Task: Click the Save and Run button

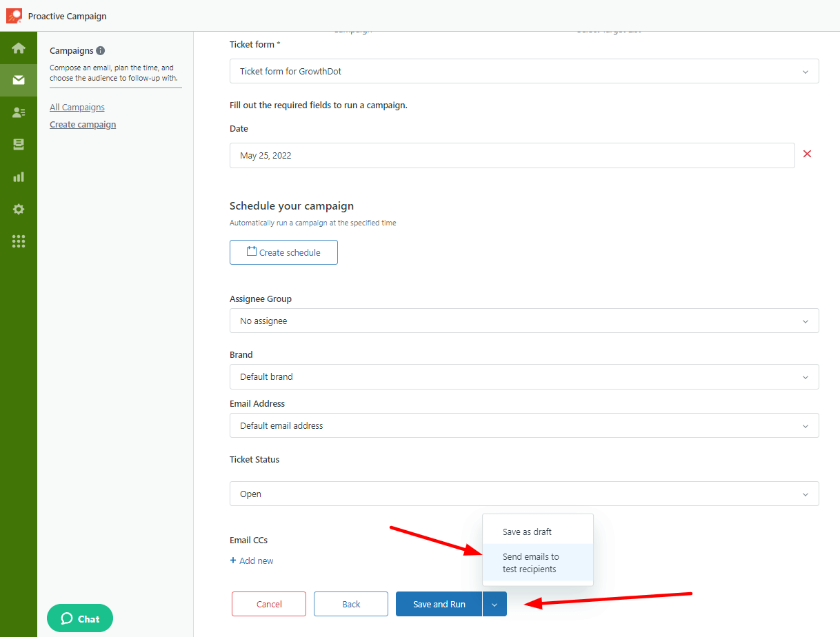Action: pyautogui.click(x=439, y=604)
